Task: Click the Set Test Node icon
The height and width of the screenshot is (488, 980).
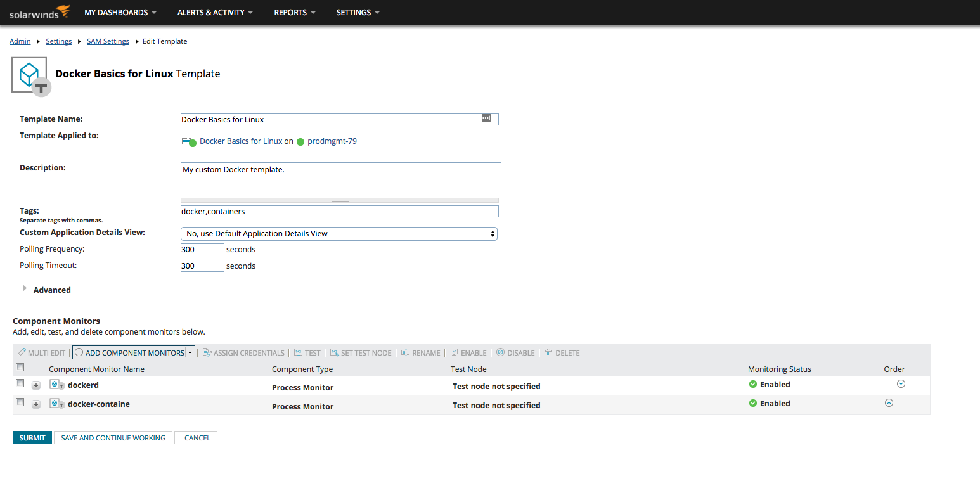Action: pyautogui.click(x=335, y=352)
